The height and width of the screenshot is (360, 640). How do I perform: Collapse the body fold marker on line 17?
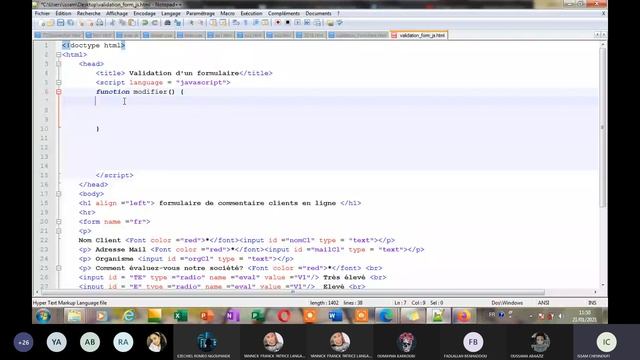59,194
